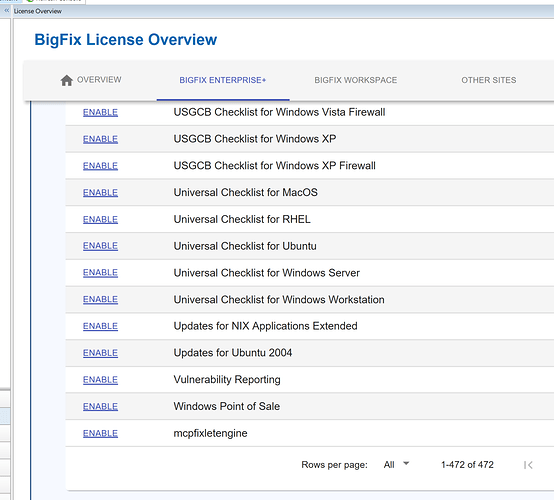Image resolution: width=554 pixels, height=500 pixels.
Task: Go to the first page using the pagination icon
Action: (x=528, y=465)
